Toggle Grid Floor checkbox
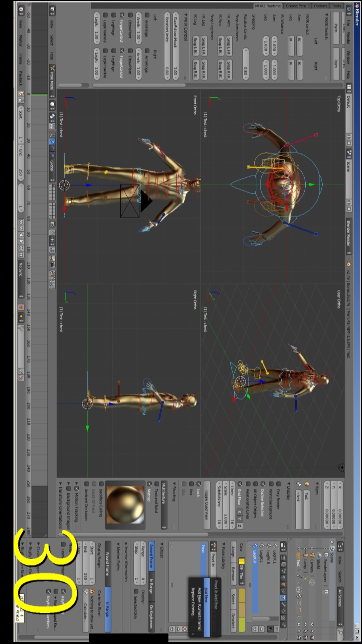The height and width of the screenshot is (644, 362). pyautogui.click(x=240, y=484)
